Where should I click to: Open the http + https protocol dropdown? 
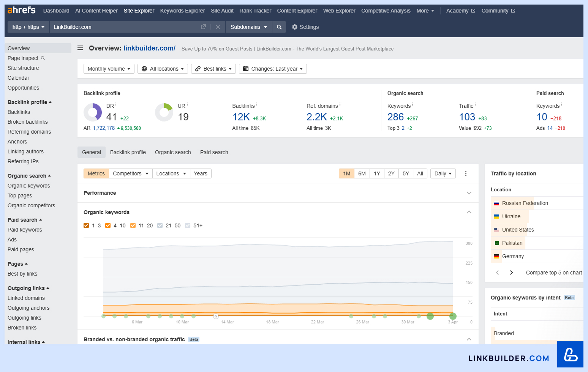click(28, 27)
